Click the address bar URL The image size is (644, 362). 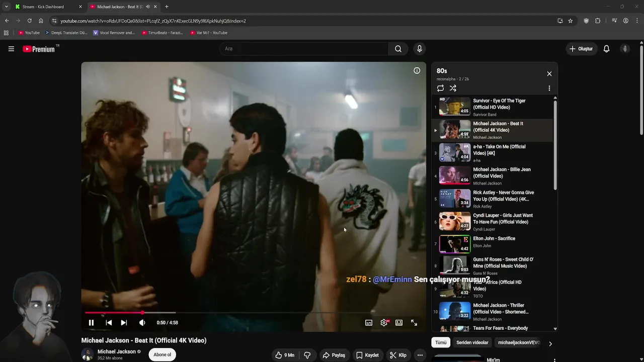(153, 21)
